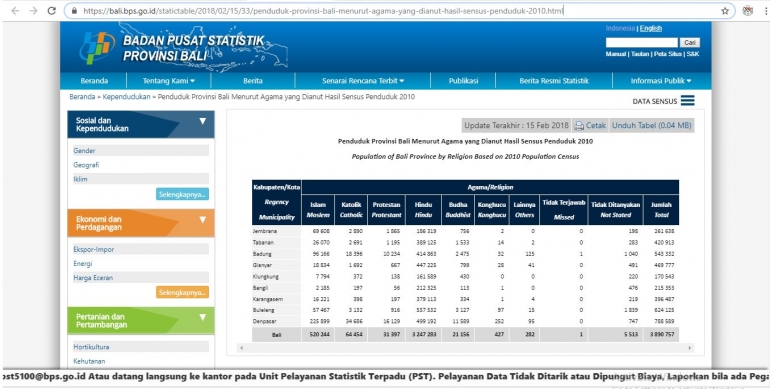Click the Jumlah Total column header
Viewport: 770px width, 389px height.
(x=661, y=210)
